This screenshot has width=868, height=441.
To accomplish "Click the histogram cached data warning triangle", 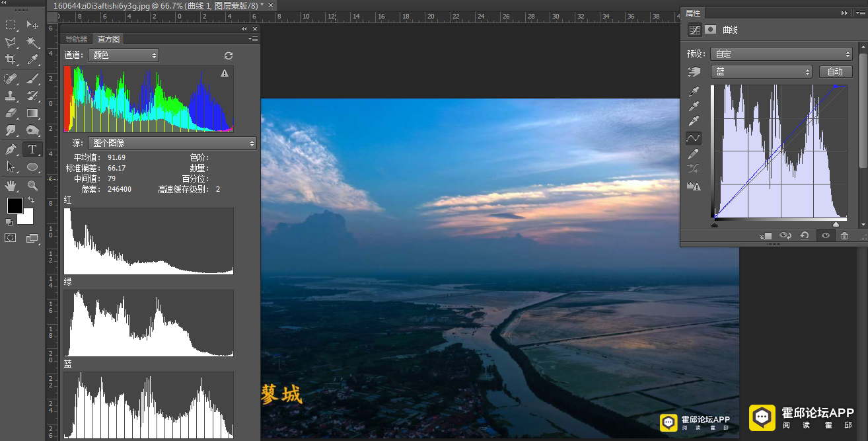I will 225,73.
